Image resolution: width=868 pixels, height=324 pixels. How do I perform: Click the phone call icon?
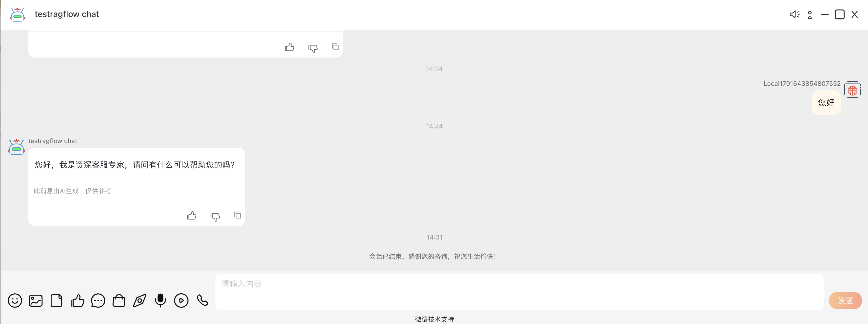(202, 301)
